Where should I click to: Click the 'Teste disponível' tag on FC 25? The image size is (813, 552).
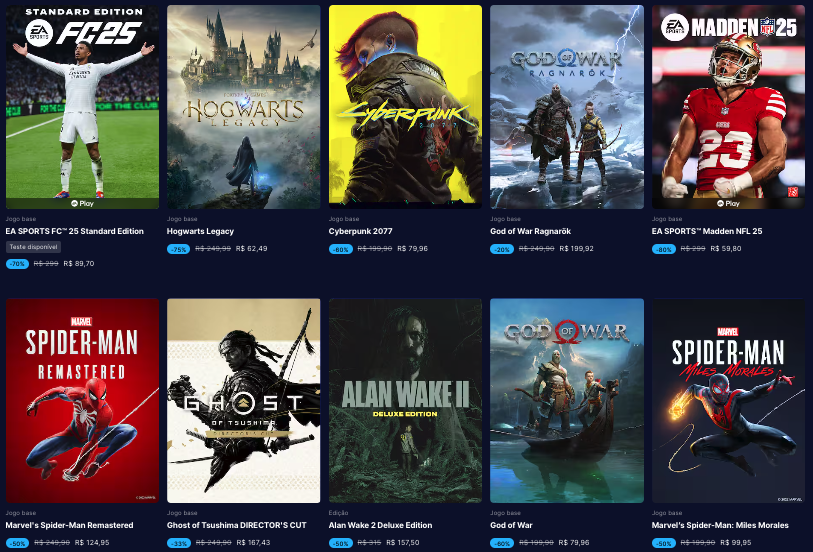click(33, 247)
